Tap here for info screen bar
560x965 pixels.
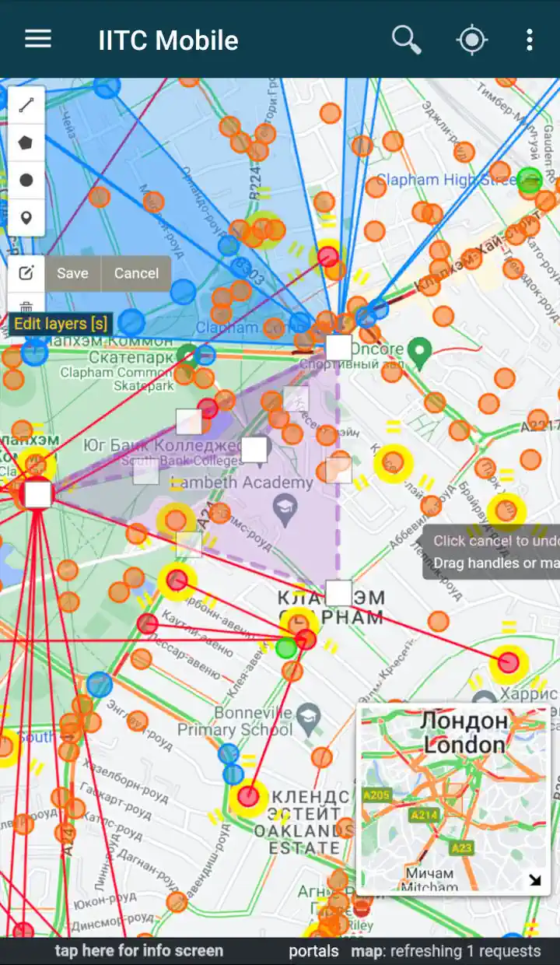(x=138, y=951)
